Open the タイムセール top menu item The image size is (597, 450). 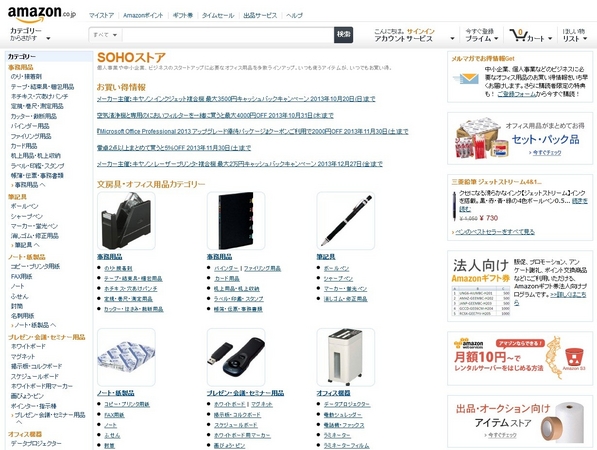pyautogui.click(x=218, y=15)
